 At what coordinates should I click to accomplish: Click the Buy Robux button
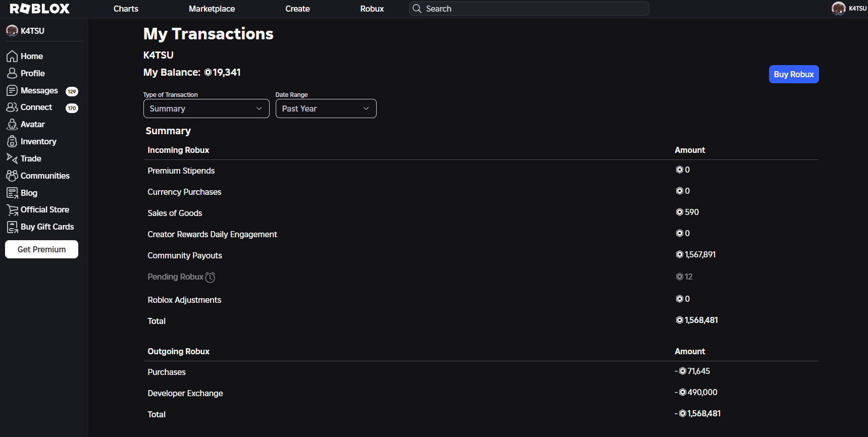coord(793,74)
